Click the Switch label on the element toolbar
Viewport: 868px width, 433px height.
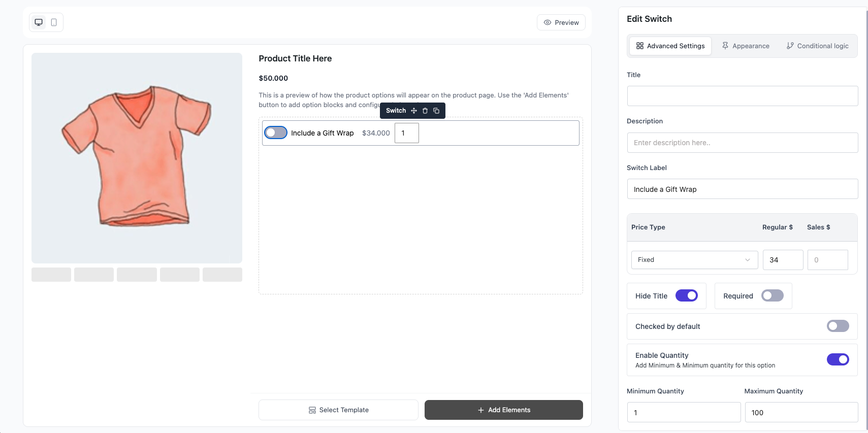(x=396, y=111)
